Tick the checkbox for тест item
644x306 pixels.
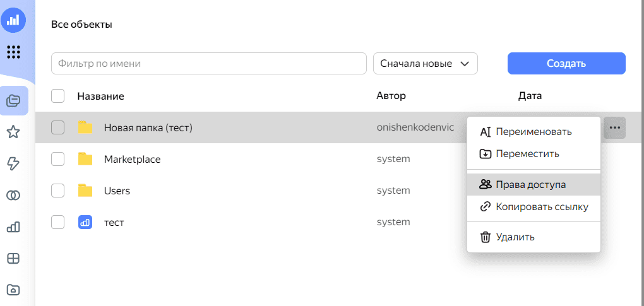(x=58, y=222)
